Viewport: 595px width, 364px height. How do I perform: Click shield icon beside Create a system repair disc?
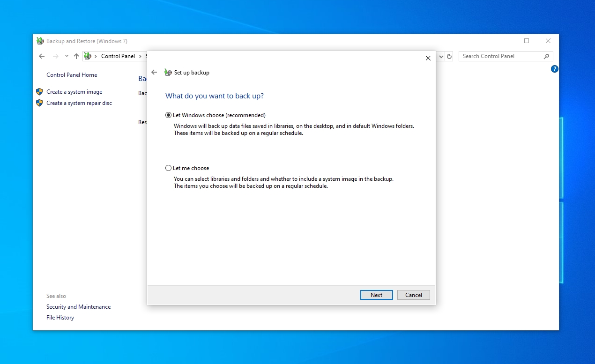coord(39,103)
